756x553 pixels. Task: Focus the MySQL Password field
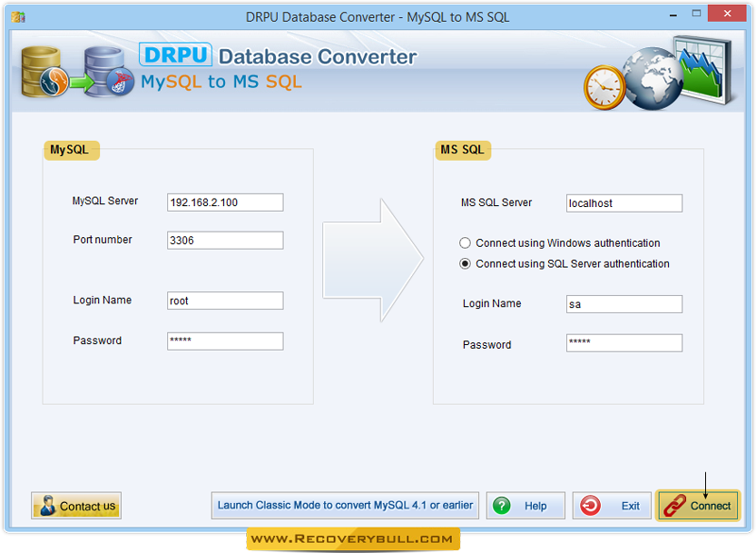tap(225, 341)
